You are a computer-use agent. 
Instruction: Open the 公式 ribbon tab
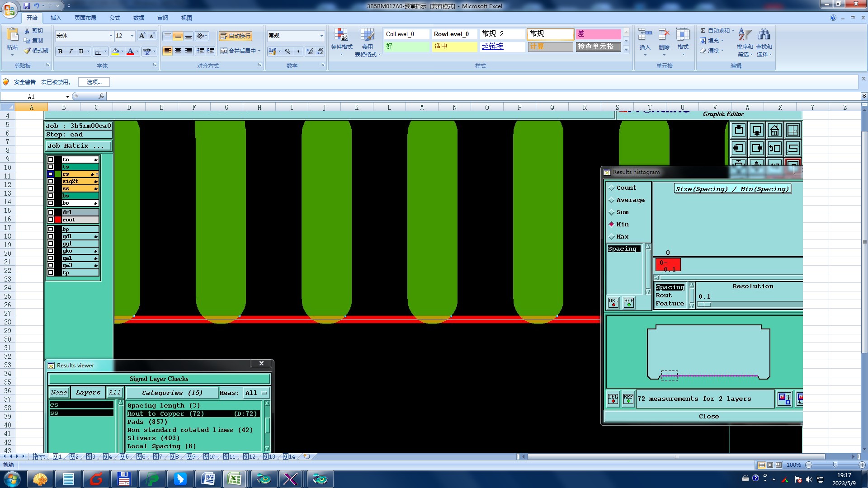115,18
